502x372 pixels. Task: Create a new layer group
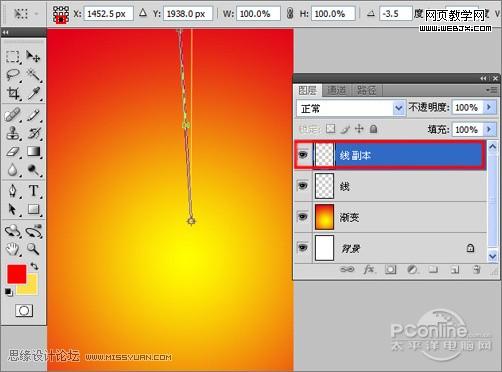pos(433,269)
